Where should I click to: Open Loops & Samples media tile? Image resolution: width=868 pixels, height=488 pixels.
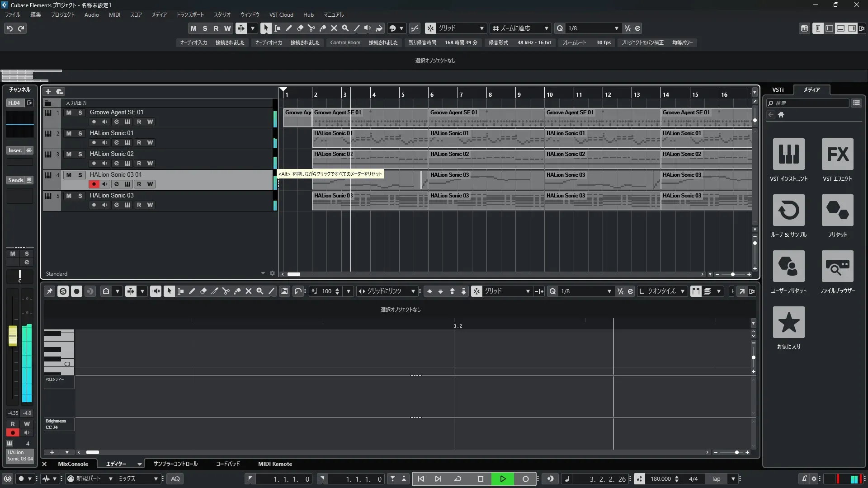click(788, 211)
